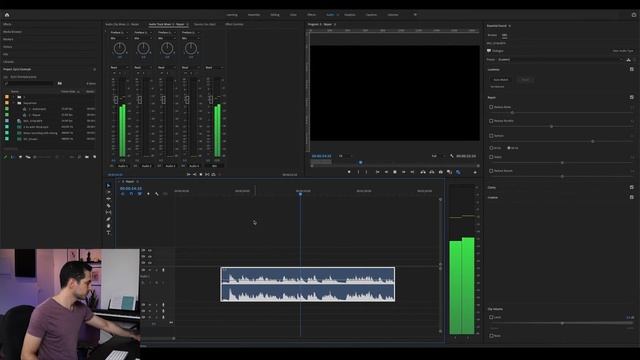Show overflow workspaces chevron menu
The image size is (640, 360).
416,15
